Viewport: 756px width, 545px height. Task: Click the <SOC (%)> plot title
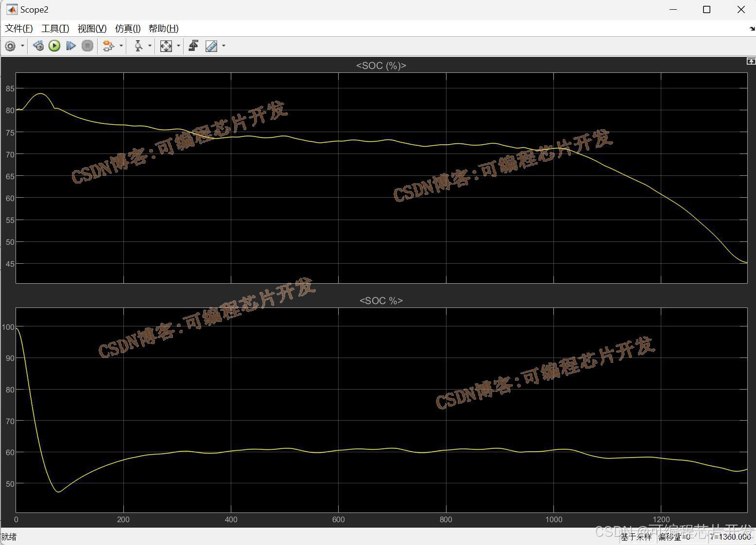click(381, 66)
